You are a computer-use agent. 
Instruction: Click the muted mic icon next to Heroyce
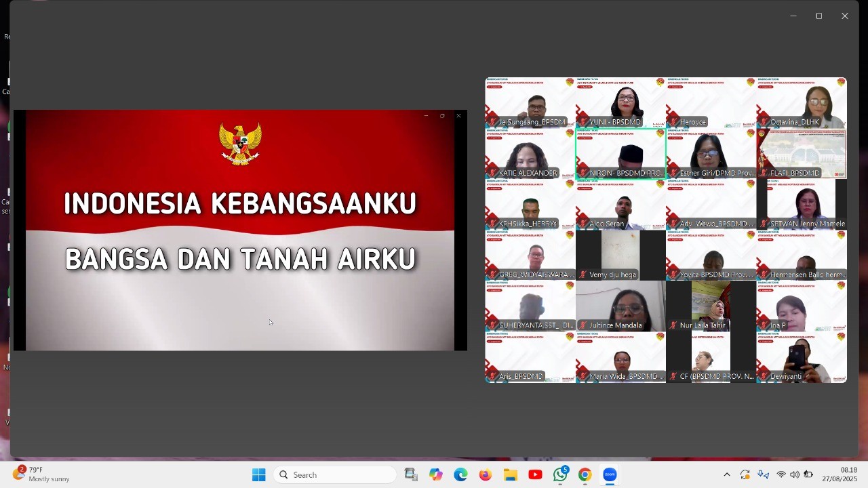pos(674,122)
